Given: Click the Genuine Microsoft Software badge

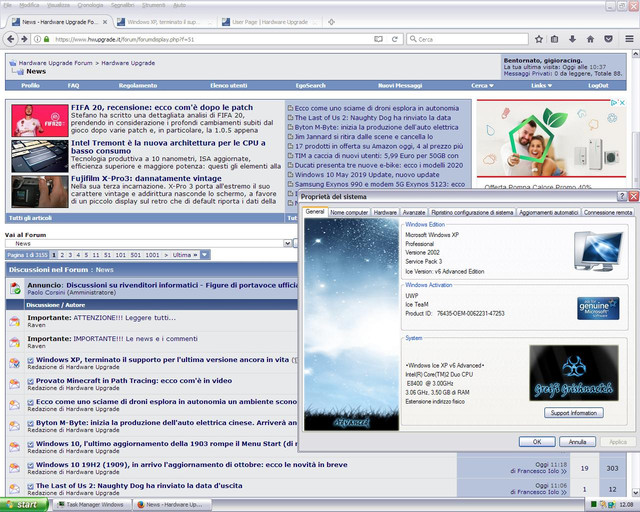Looking at the screenshot, I should click(598, 308).
